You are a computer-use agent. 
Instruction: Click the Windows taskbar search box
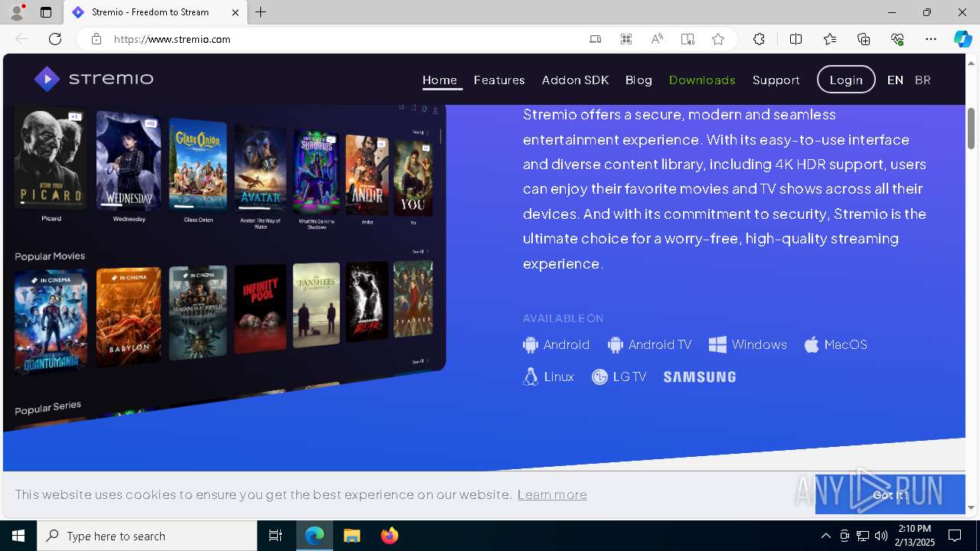(x=147, y=536)
